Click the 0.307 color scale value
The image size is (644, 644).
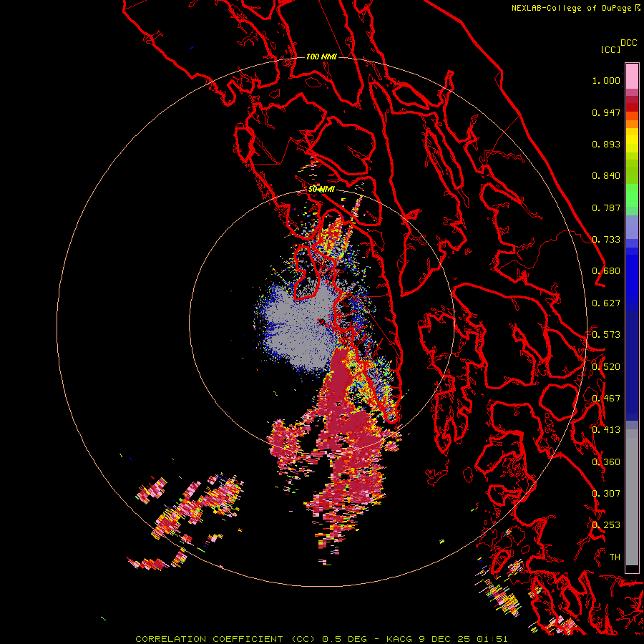click(x=606, y=494)
